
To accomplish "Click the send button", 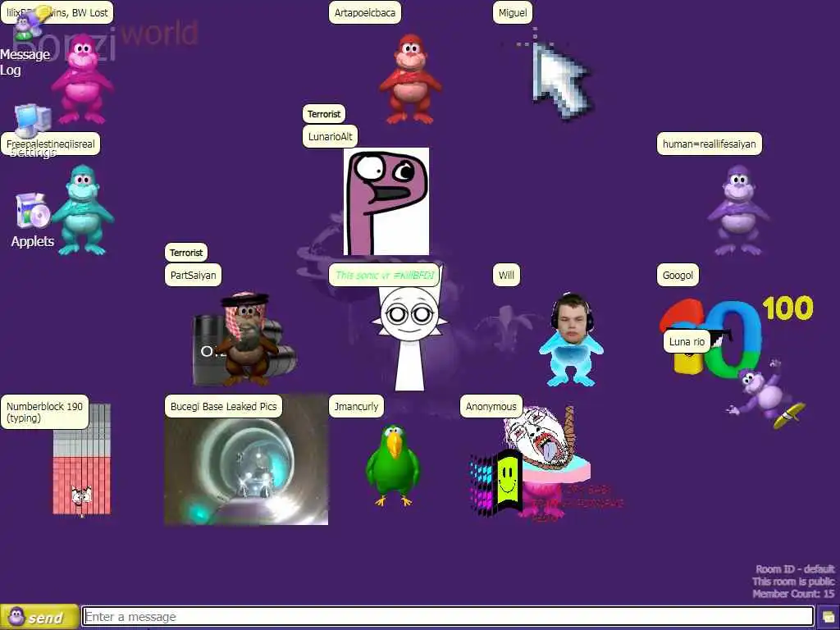I will point(39,617).
